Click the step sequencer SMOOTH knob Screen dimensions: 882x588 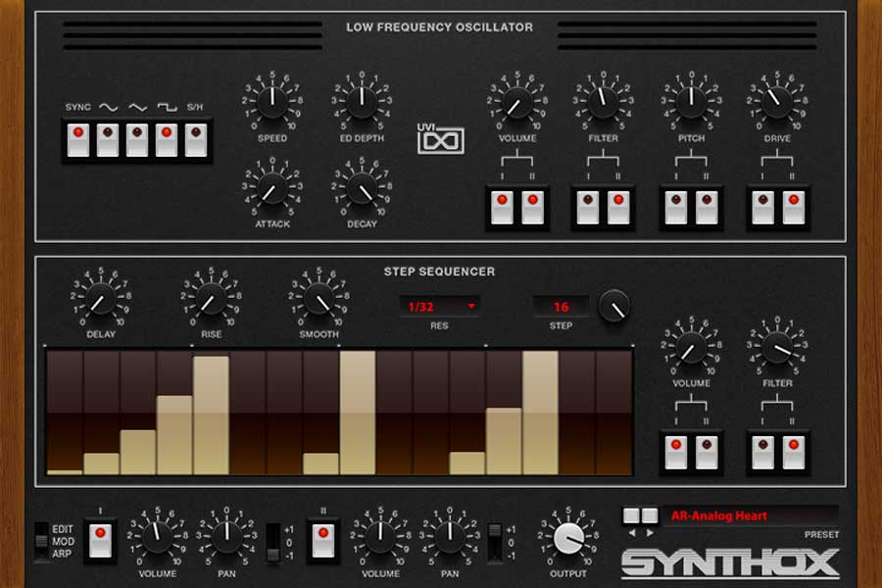point(318,299)
